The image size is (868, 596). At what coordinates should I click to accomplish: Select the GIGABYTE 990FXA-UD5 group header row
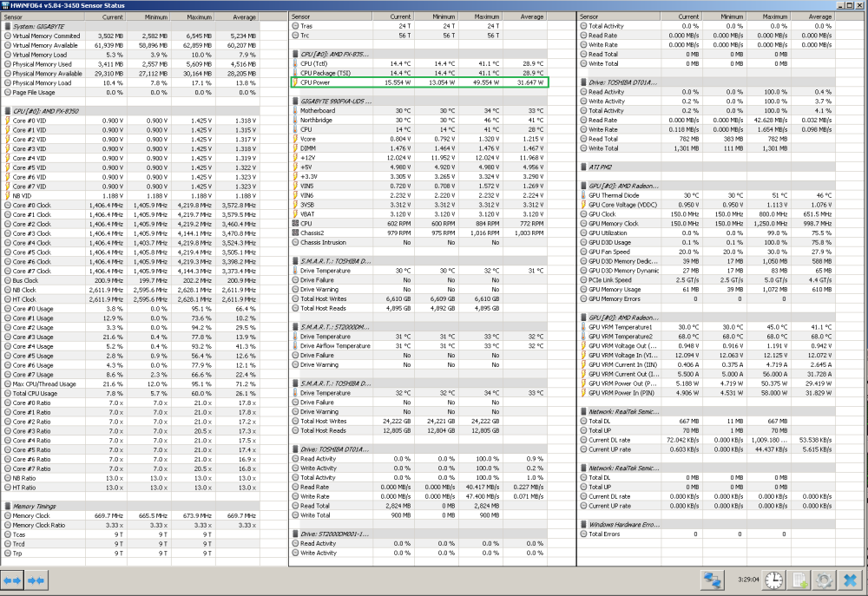(x=419, y=102)
